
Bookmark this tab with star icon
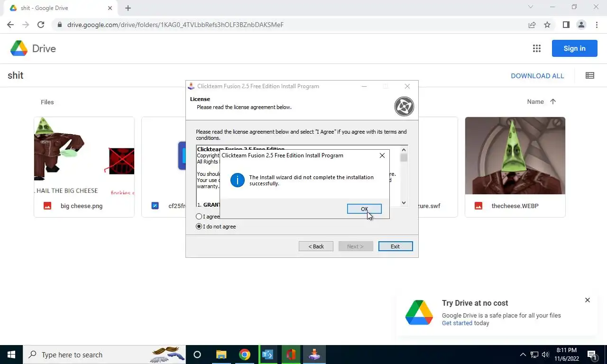click(x=547, y=25)
